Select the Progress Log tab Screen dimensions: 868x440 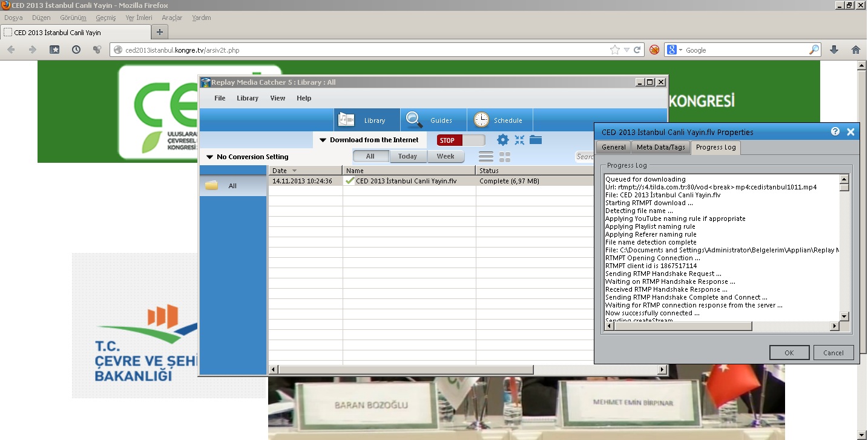(x=715, y=147)
